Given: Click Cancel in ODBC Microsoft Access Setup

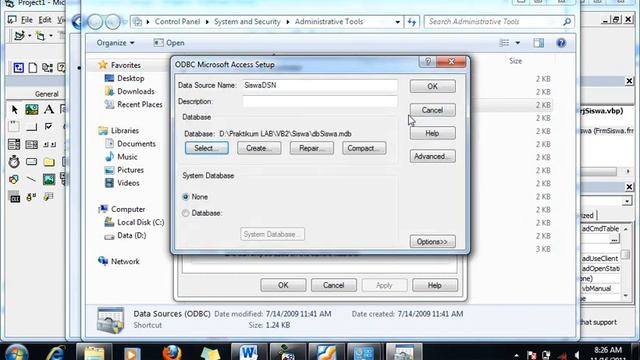Looking at the screenshot, I should (x=433, y=110).
